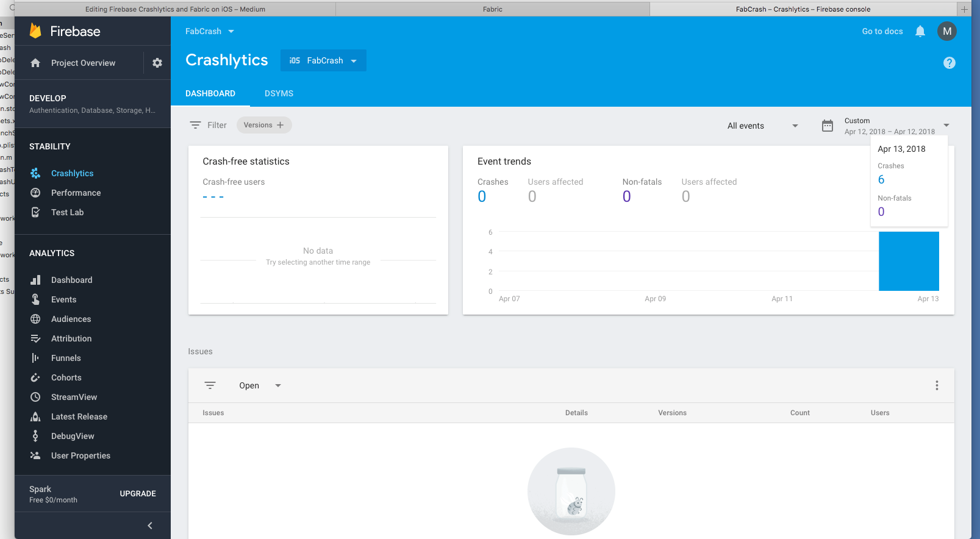
Task: Open the Project Overview home icon
Action: (35, 63)
